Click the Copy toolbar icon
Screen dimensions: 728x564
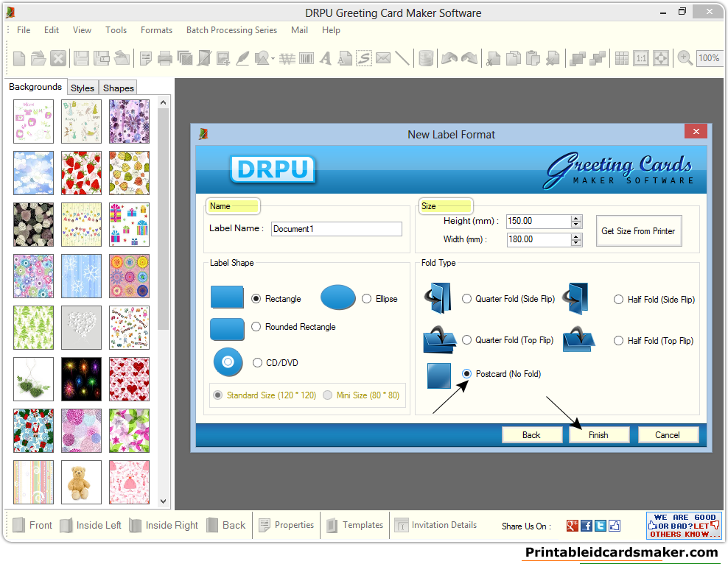514,58
